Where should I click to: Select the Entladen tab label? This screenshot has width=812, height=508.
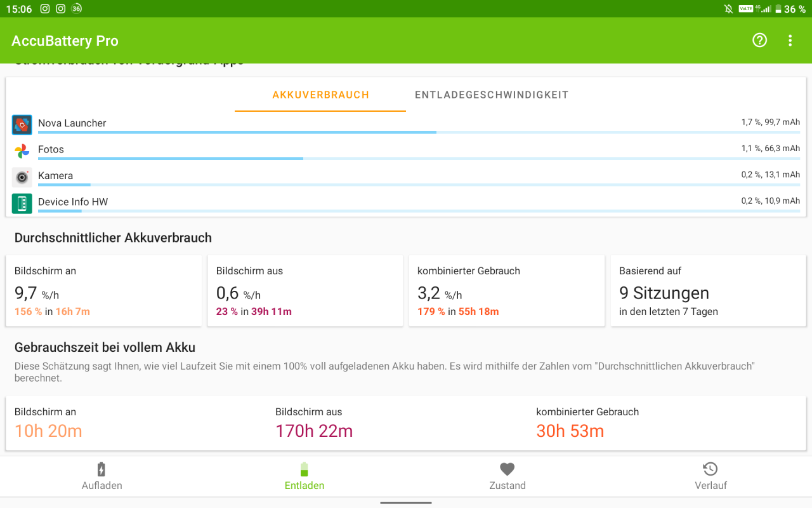304,485
